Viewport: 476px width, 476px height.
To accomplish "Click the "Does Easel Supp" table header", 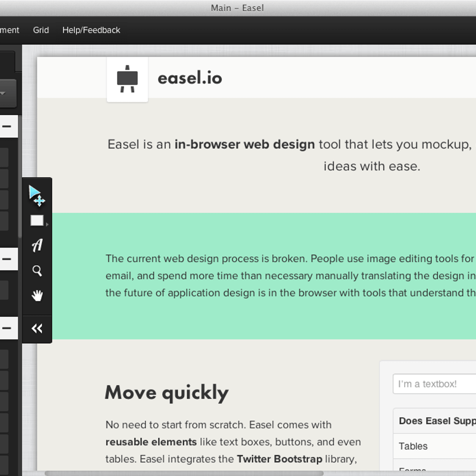I will (x=435, y=421).
